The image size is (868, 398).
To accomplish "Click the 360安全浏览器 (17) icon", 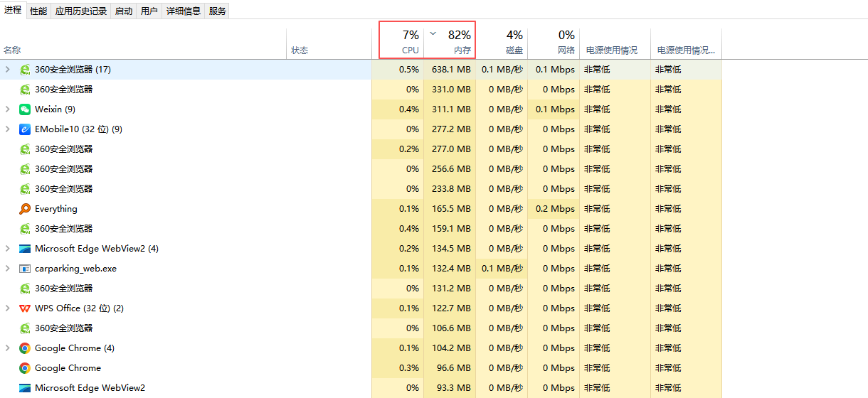I will coord(25,70).
